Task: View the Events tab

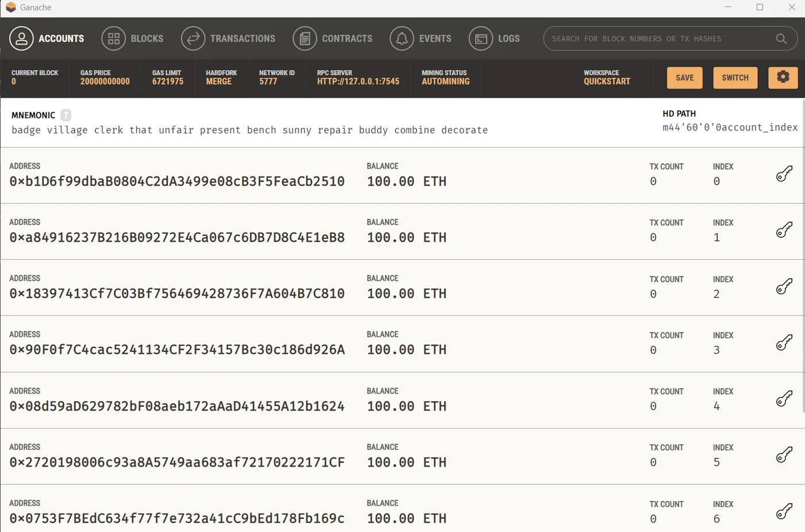Action: (421, 38)
